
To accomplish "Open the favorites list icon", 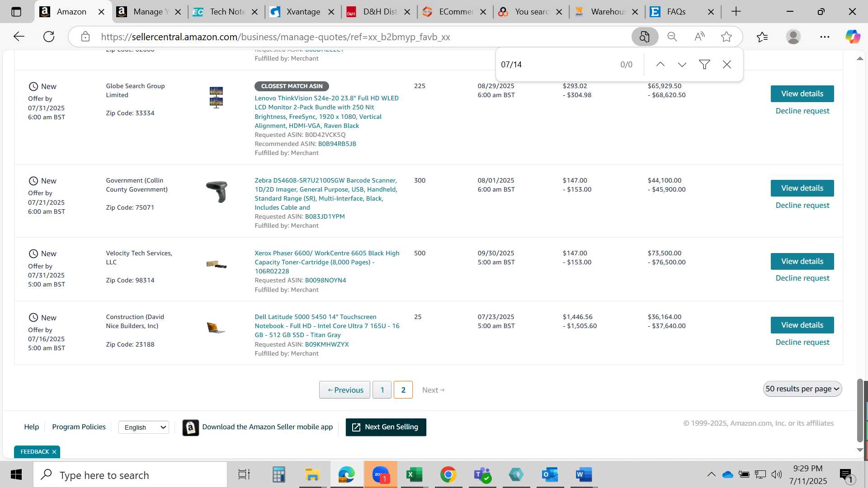I will point(762,37).
